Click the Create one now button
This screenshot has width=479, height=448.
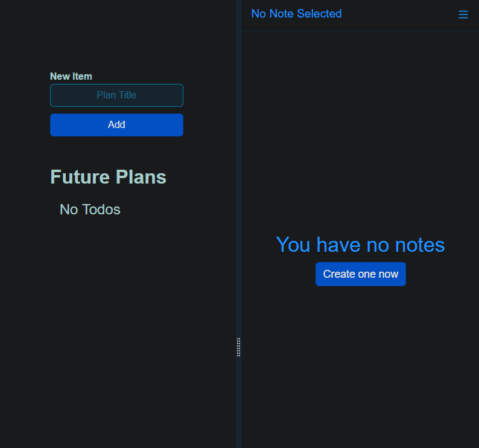coord(360,274)
